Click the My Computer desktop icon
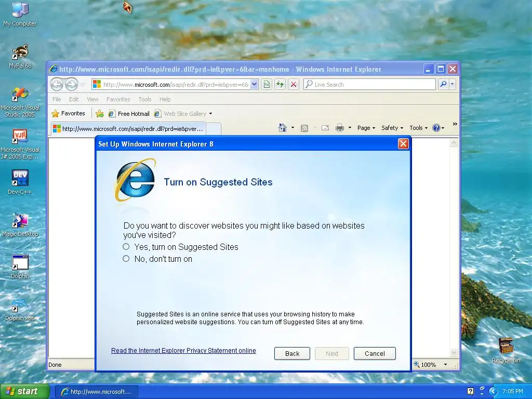 [20, 15]
